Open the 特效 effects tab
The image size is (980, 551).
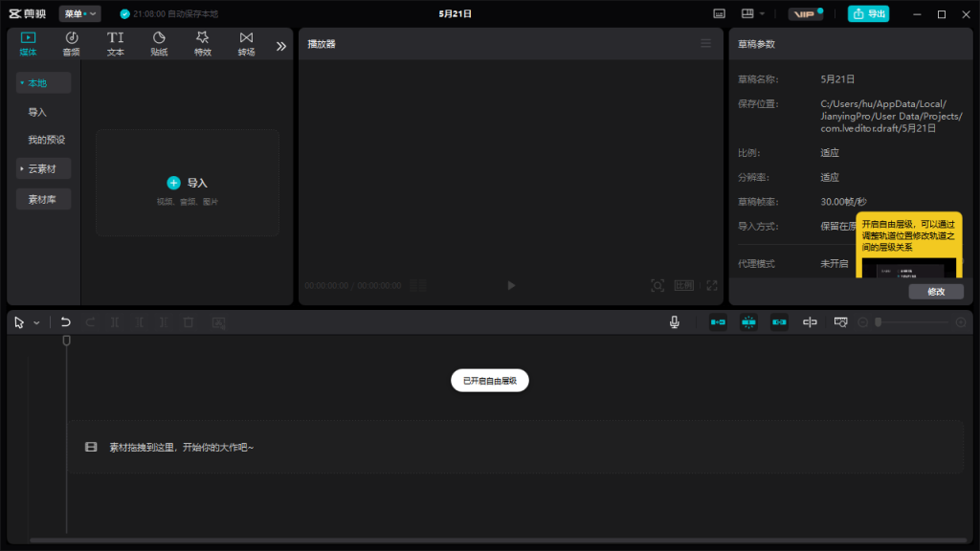click(x=203, y=44)
